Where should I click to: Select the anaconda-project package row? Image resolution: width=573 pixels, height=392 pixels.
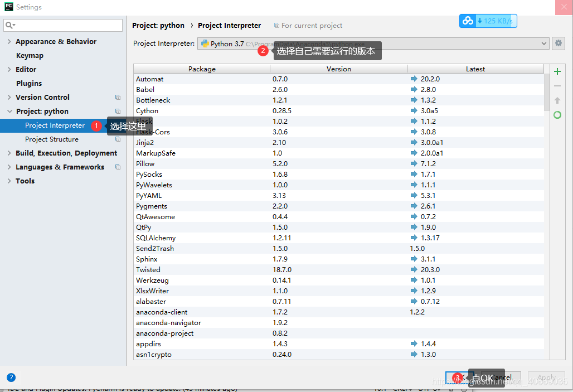point(339,333)
